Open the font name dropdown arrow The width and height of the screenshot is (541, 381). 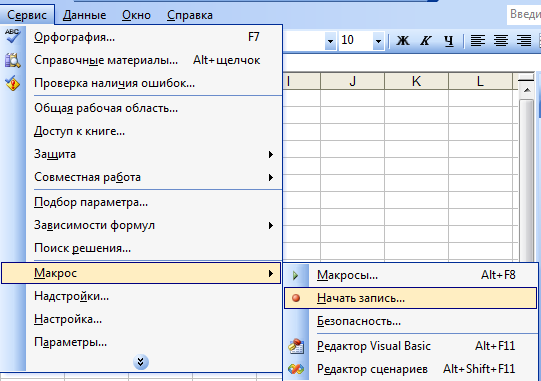click(x=330, y=41)
